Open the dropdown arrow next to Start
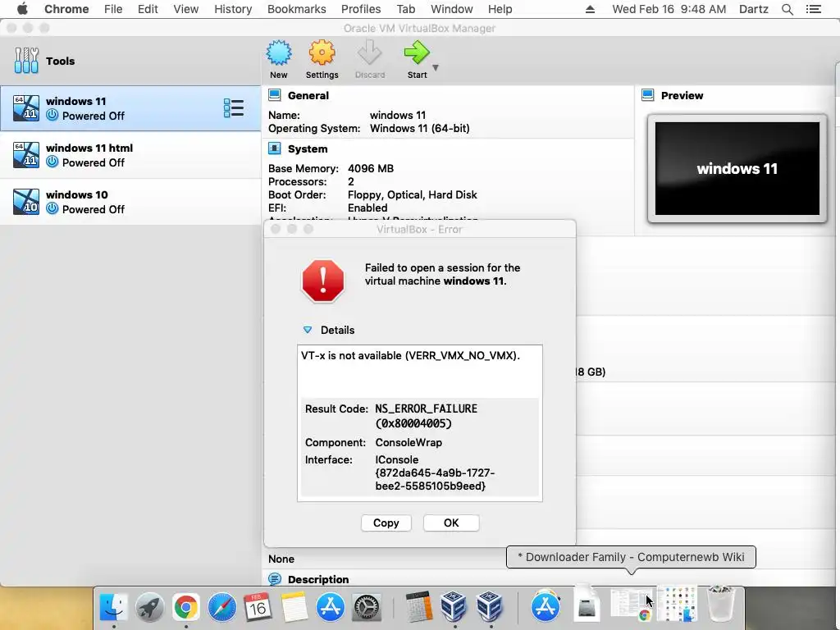 point(436,67)
